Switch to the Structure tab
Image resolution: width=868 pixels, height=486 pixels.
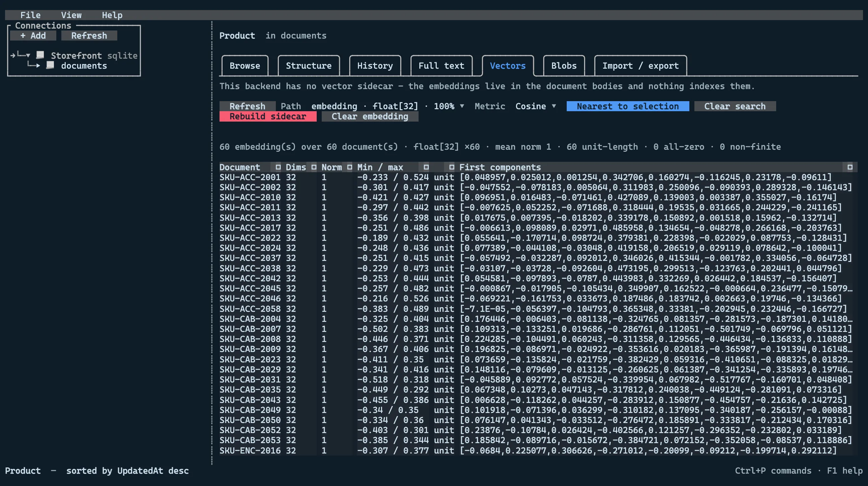[x=309, y=66]
